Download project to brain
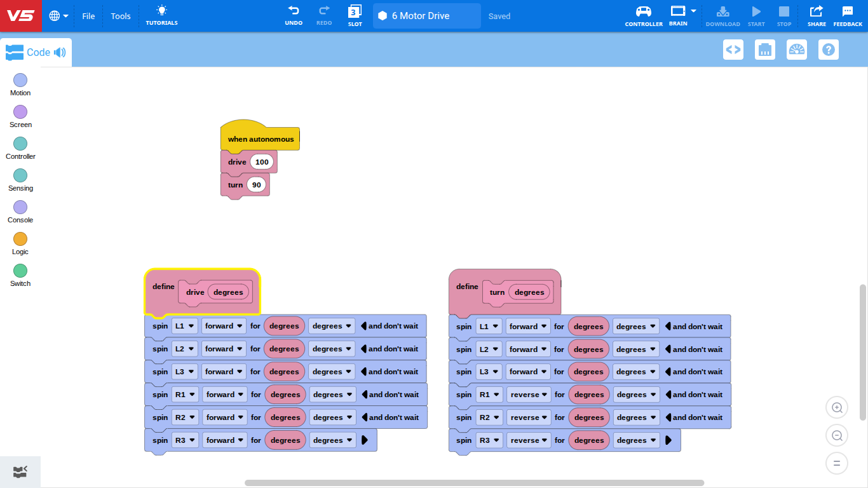Screen dimensions: 868x488 (723, 15)
